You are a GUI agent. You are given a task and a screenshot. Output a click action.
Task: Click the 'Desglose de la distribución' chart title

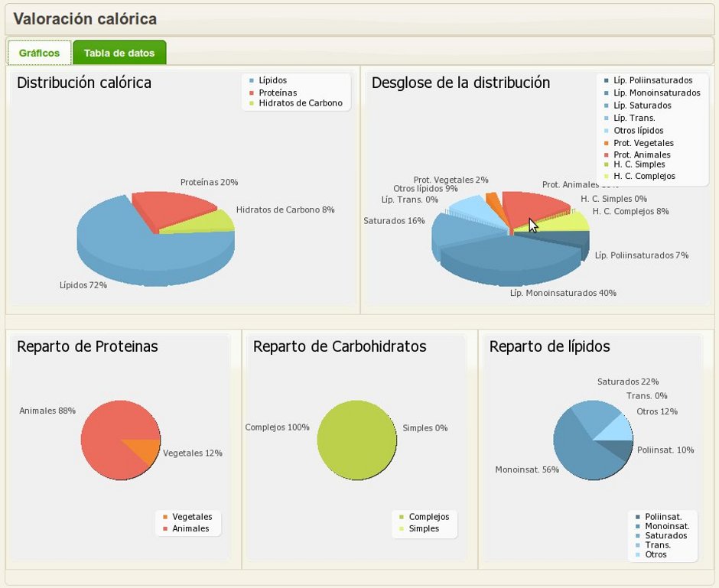460,83
